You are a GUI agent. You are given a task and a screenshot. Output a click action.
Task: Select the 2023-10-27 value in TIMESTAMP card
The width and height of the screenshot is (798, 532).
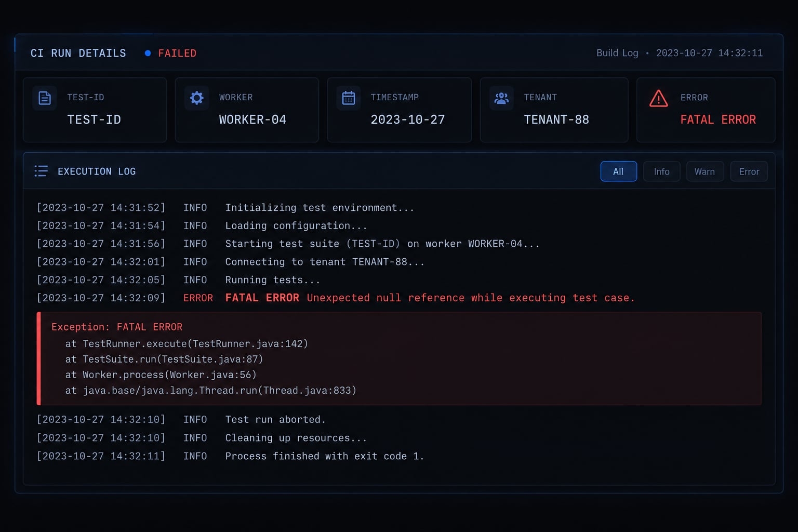coord(408,119)
